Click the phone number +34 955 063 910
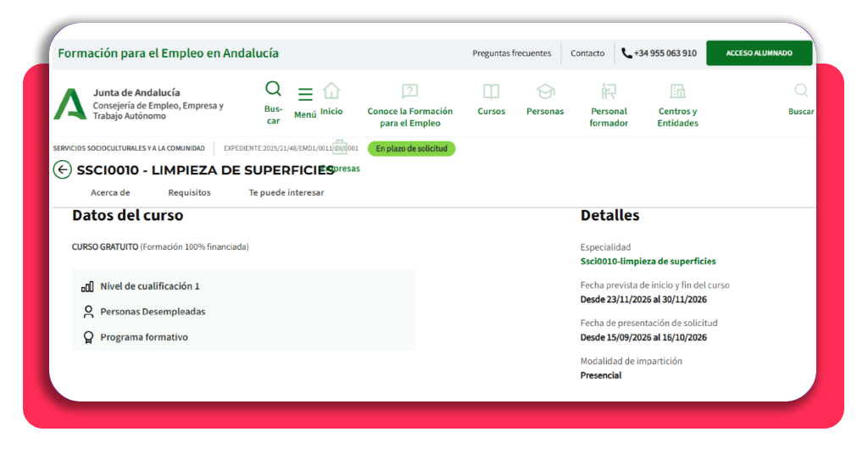Image resolution: width=868 pixels, height=454 pixels. pyautogui.click(x=665, y=53)
